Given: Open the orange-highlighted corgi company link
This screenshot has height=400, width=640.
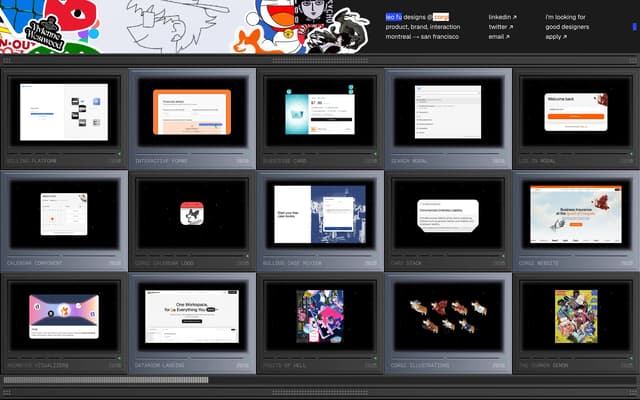Looking at the screenshot, I should [441, 17].
